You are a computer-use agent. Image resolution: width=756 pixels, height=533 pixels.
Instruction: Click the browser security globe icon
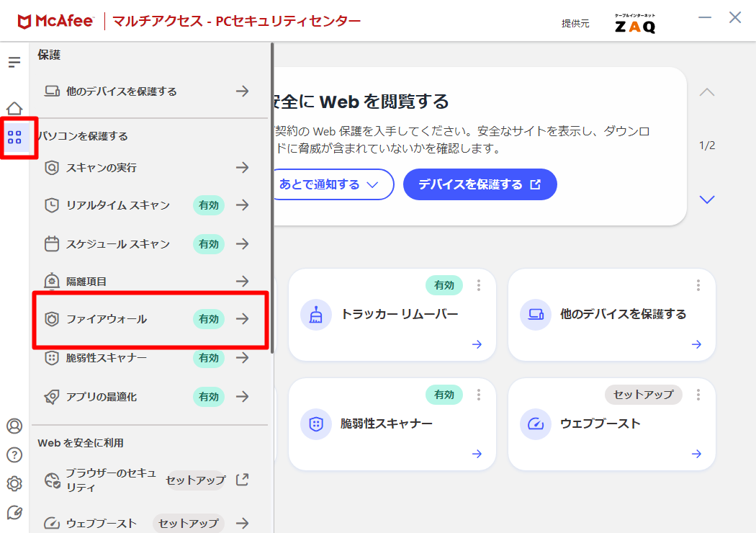click(x=52, y=480)
